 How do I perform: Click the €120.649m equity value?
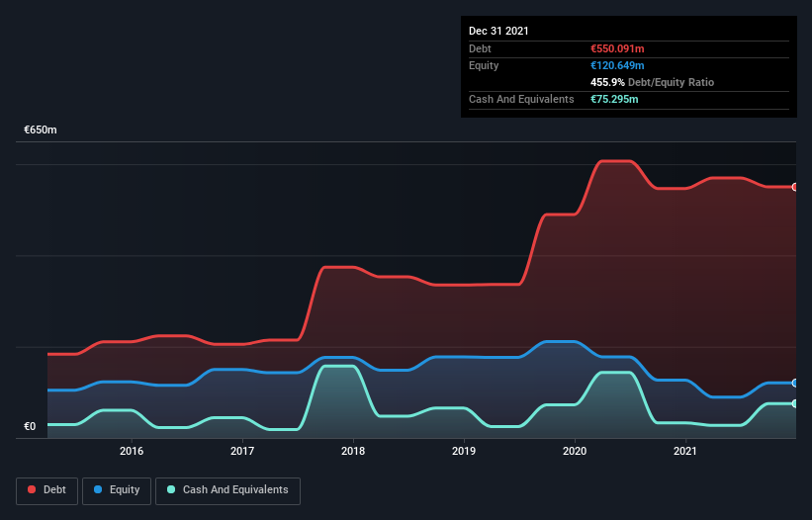(617, 65)
